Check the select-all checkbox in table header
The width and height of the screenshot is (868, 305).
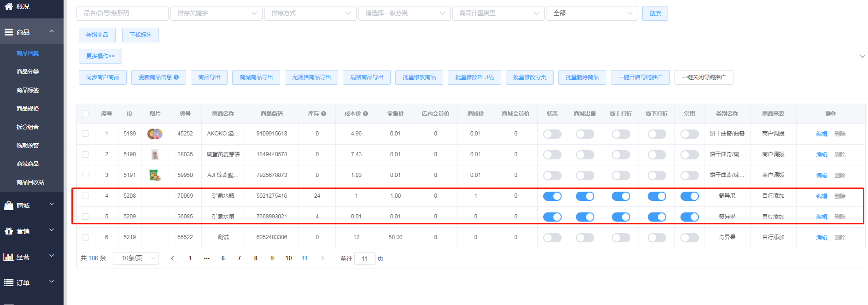[85, 114]
